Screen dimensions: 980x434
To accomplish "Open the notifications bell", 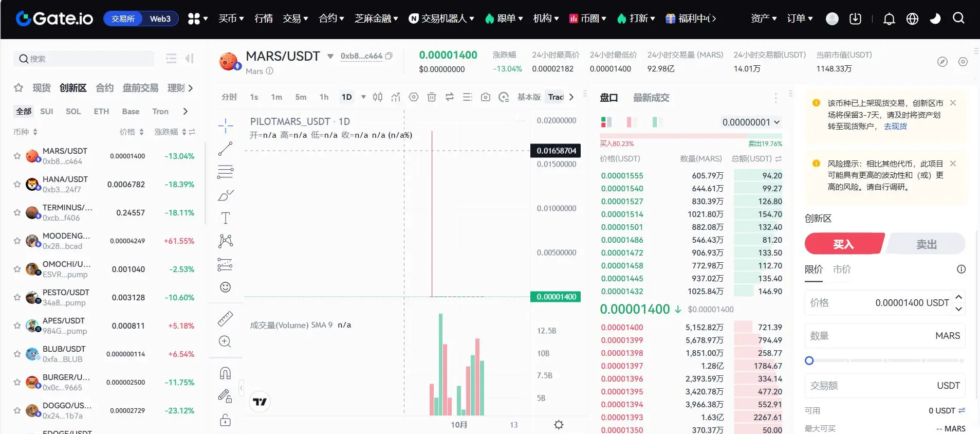I will [x=889, y=19].
